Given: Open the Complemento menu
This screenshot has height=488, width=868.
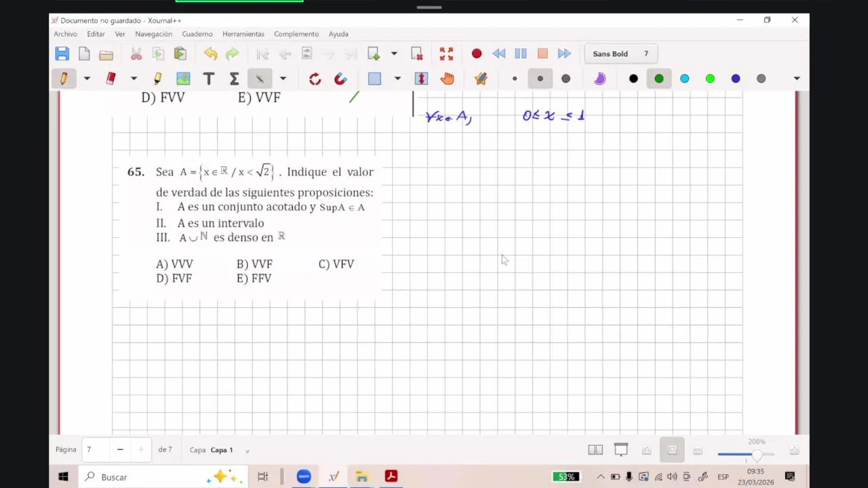Looking at the screenshot, I should tap(296, 34).
